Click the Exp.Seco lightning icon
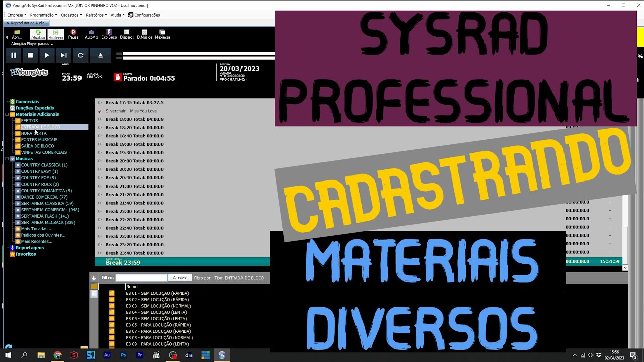644x362 pixels. pos(109,34)
